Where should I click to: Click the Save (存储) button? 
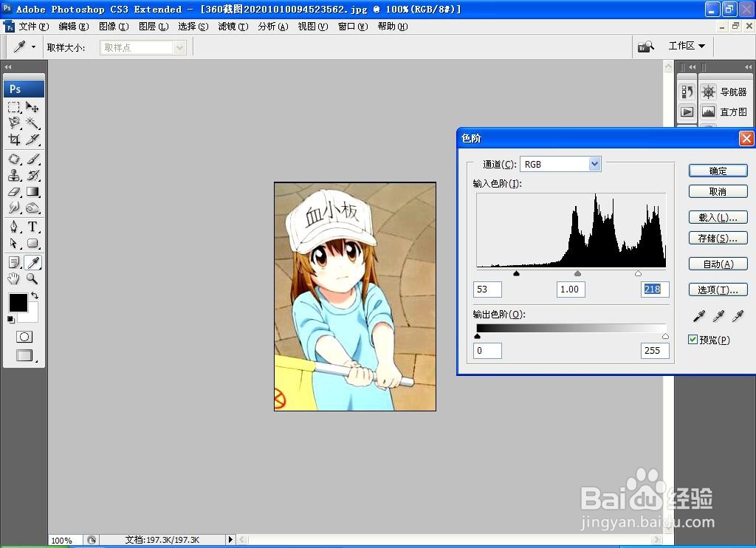[x=718, y=238]
